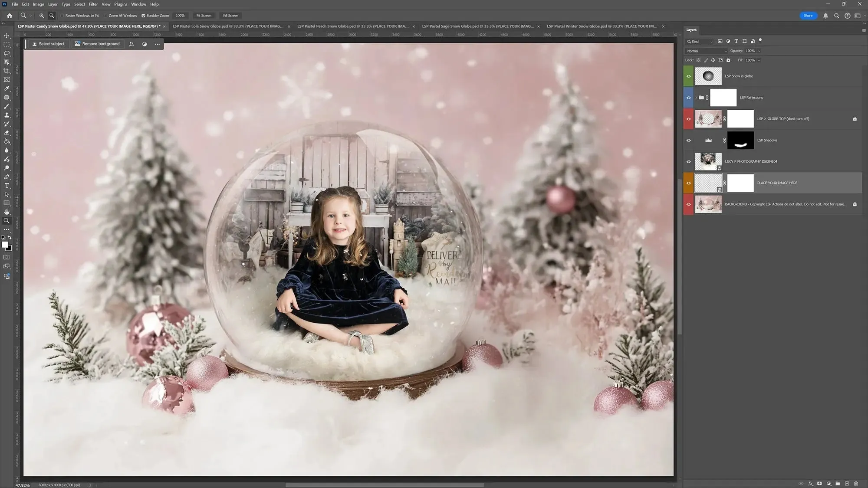
Task: Open the tool preset picker arrow
Action: pyautogui.click(x=31, y=16)
